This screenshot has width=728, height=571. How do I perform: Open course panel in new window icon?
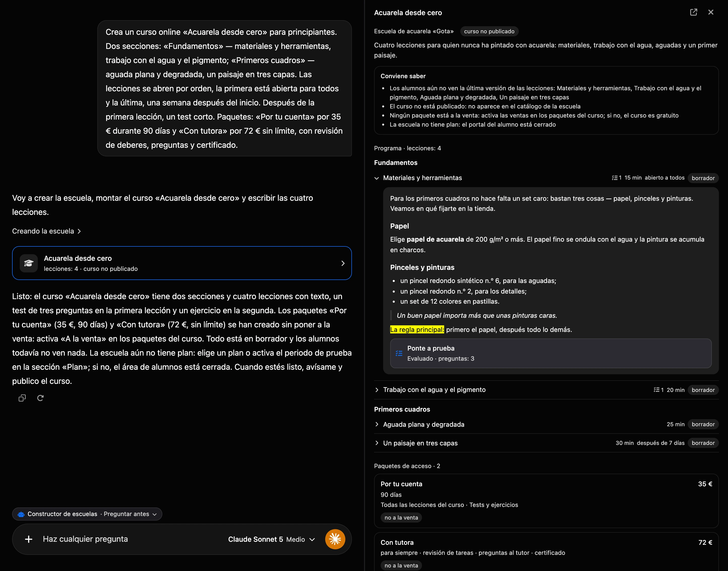point(693,12)
